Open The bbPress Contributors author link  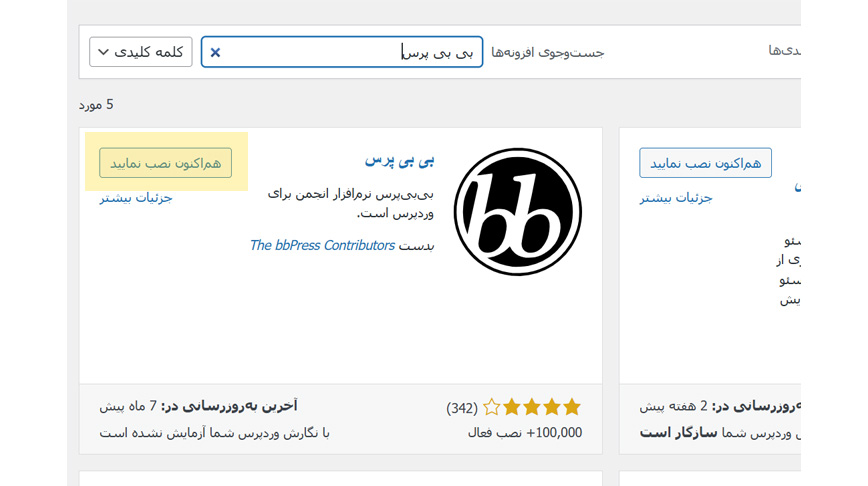coord(322,245)
